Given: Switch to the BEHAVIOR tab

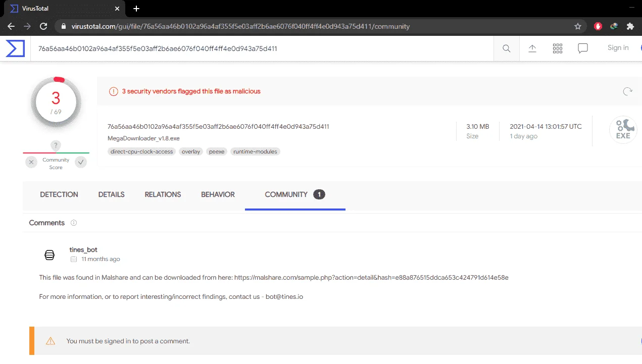Looking at the screenshot, I should [218, 194].
